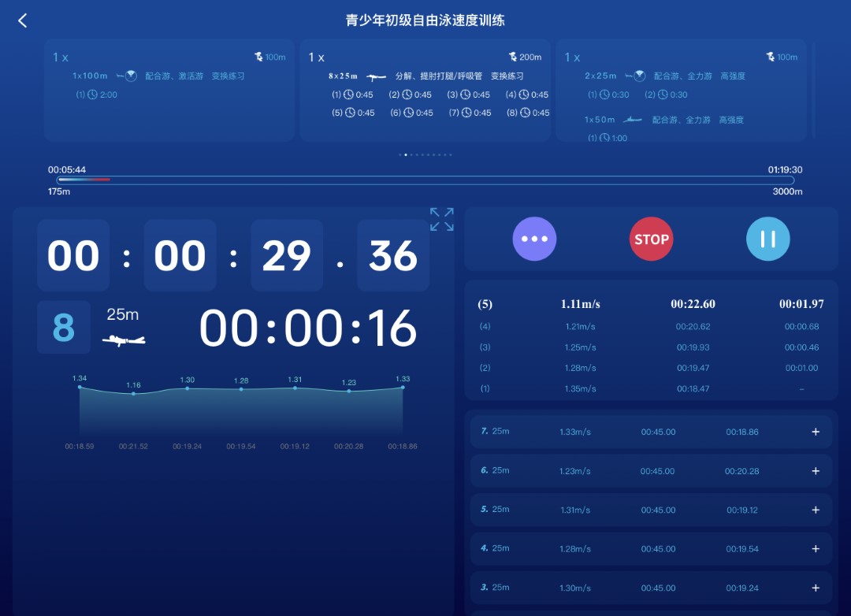Click the fullscreen expand icon on the stopwatch panel
Viewport: 851px width, 616px height.
(x=440, y=219)
